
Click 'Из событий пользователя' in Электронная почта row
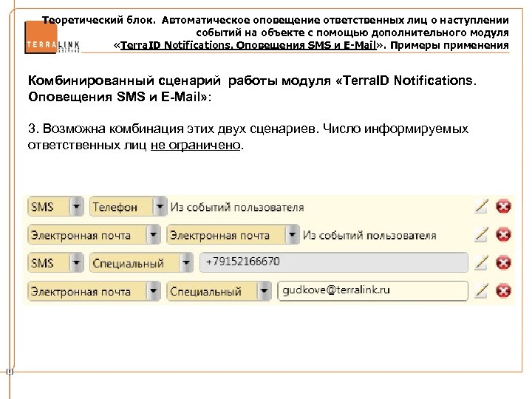pos(369,235)
